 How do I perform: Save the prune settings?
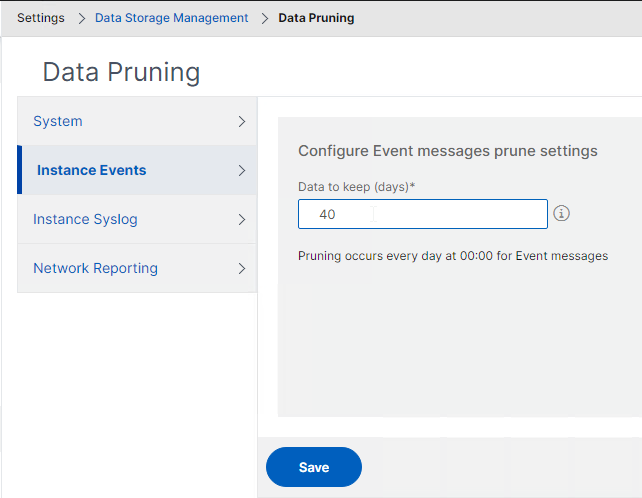point(314,467)
